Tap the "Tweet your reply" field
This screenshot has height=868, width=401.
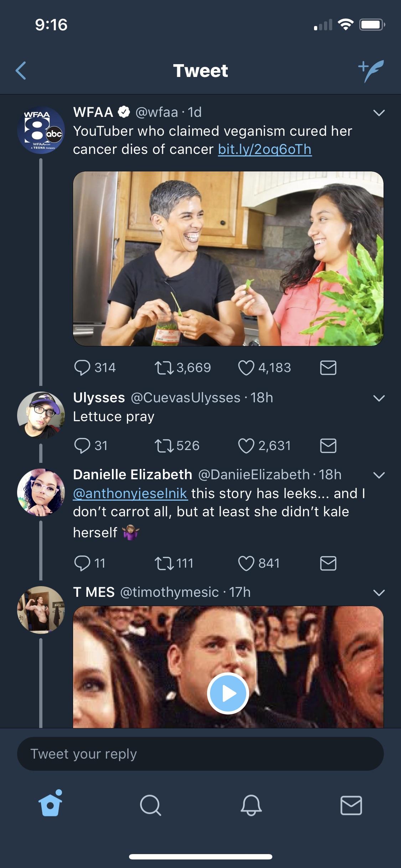pos(200,754)
